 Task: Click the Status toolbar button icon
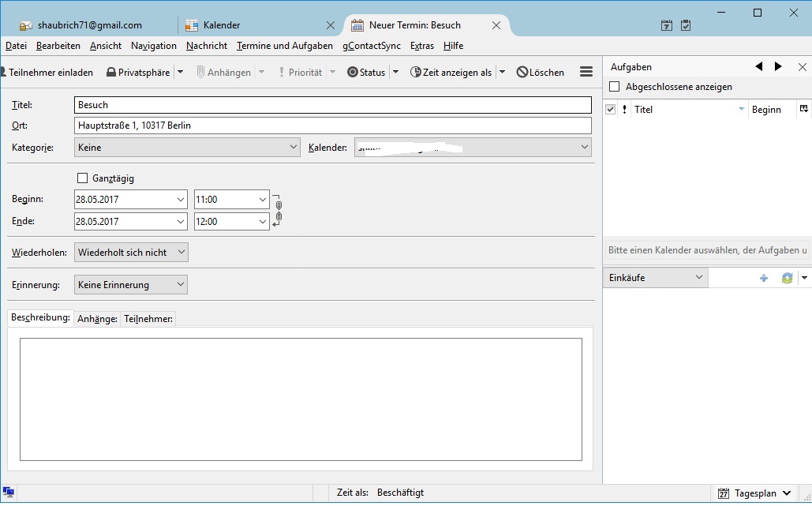[353, 73]
